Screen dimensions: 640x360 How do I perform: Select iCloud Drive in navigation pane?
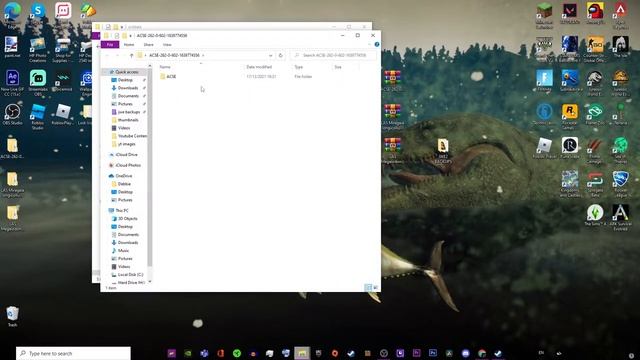tap(126, 155)
